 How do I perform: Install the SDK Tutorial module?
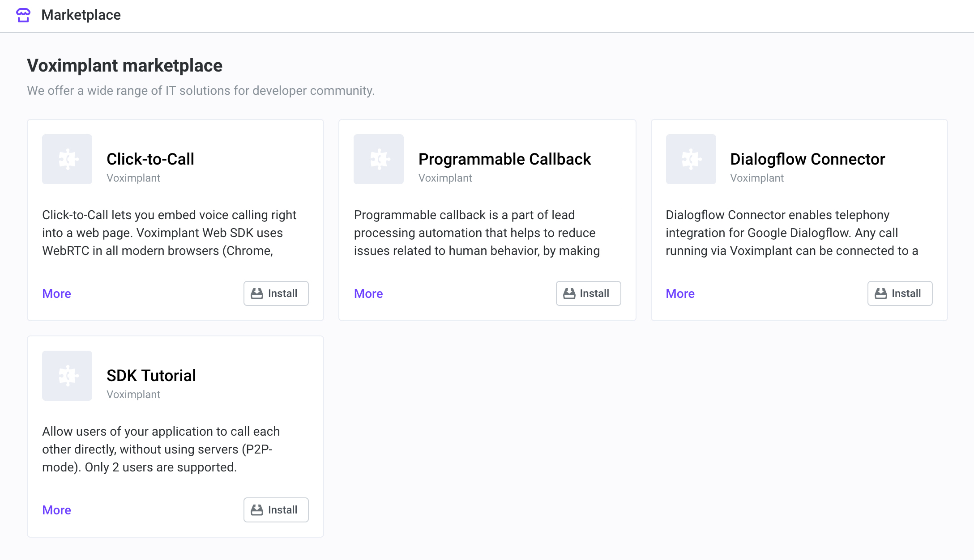click(x=276, y=510)
